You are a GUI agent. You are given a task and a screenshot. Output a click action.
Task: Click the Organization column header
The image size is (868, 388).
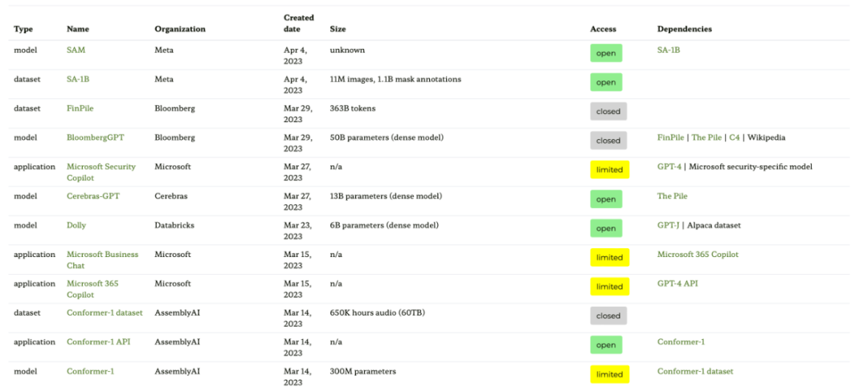pos(180,29)
